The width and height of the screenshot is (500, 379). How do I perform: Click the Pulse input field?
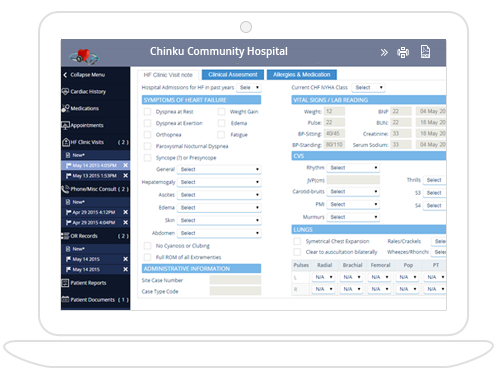click(334, 122)
